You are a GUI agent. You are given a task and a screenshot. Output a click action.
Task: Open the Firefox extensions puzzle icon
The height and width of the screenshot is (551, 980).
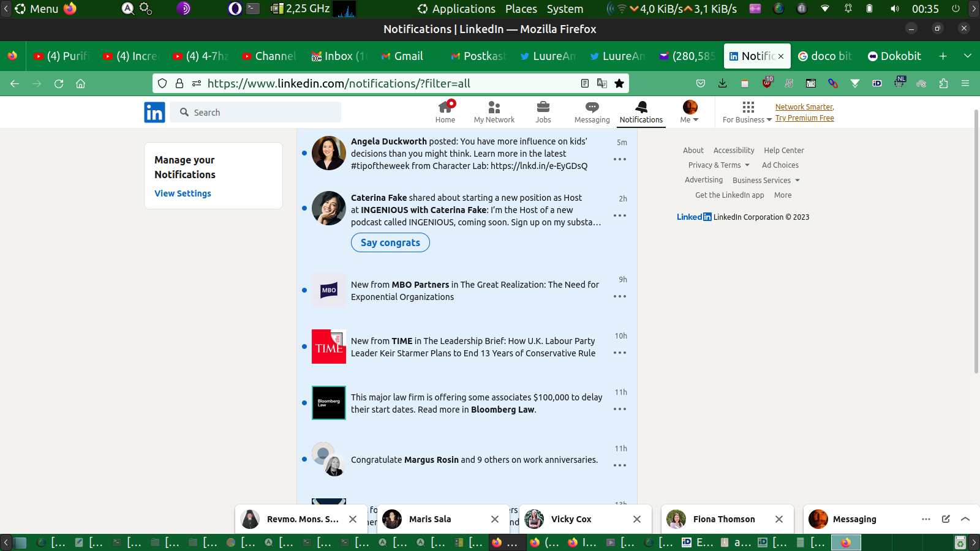point(943,83)
